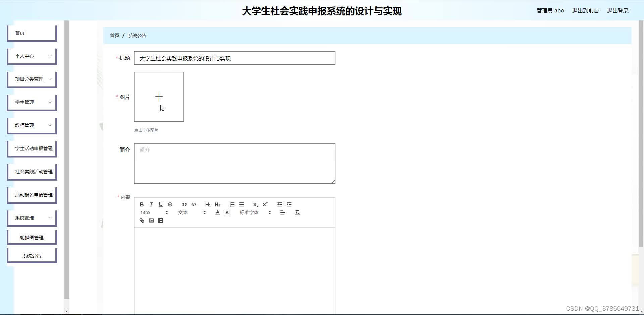The width and height of the screenshot is (644, 315).
Task: Expand the 个人中心 menu
Action: (x=32, y=56)
